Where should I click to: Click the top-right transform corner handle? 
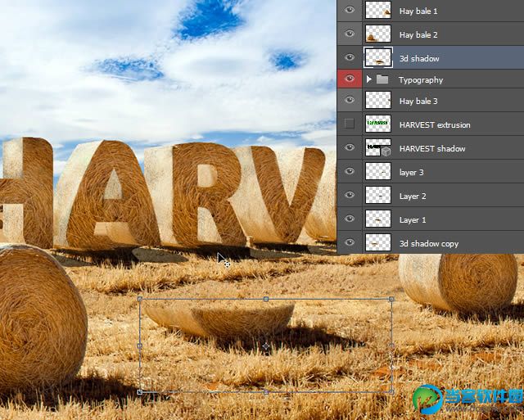pos(391,299)
